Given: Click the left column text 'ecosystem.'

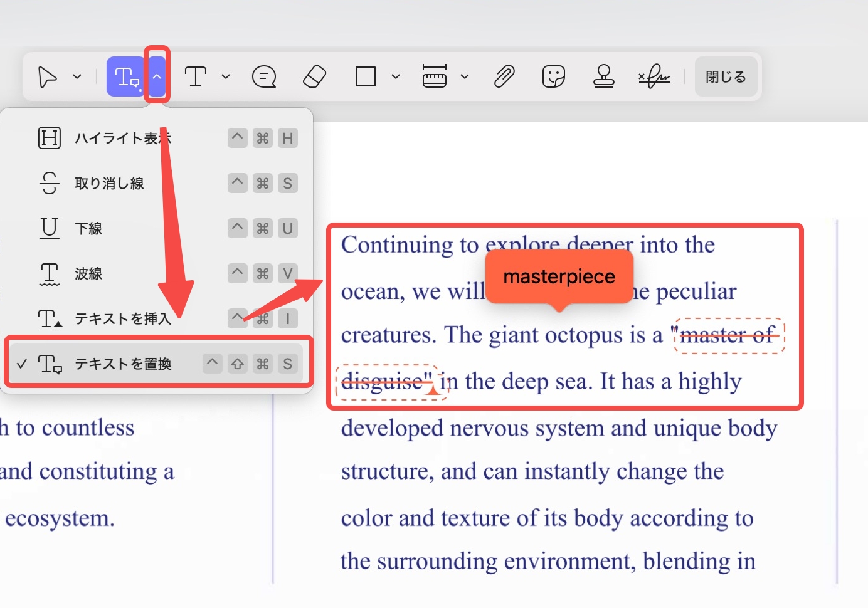Looking at the screenshot, I should tap(60, 518).
